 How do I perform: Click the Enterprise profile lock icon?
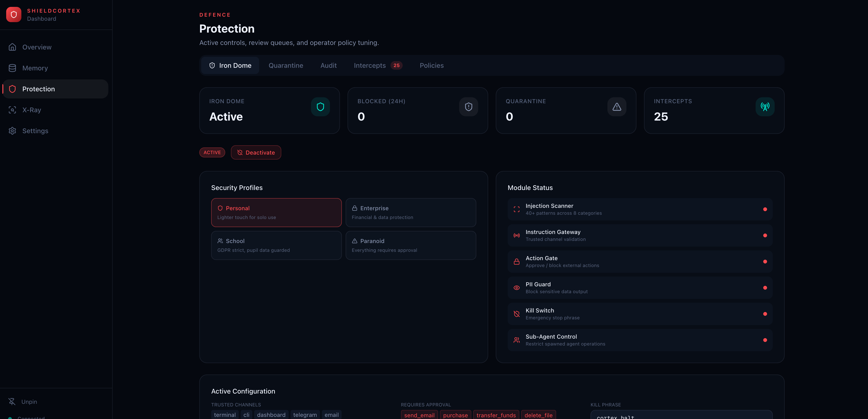point(354,208)
